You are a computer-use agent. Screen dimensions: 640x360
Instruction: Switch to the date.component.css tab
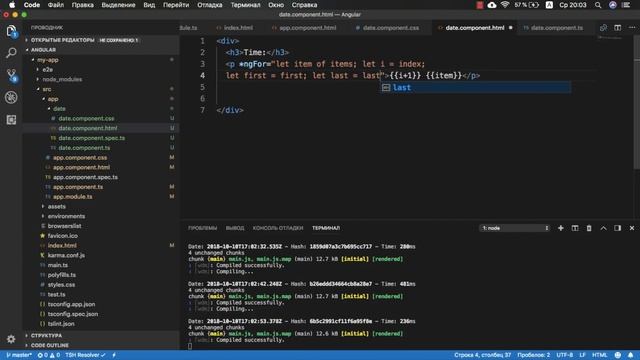[391, 28]
